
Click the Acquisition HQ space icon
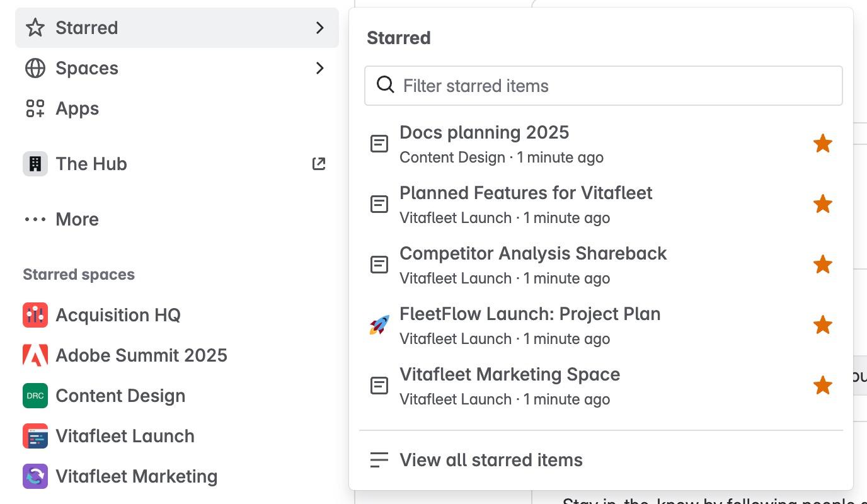(x=35, y=315)
